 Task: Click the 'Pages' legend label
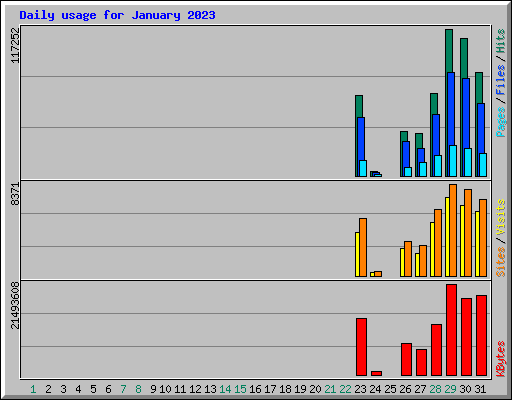tap(501, 122)
